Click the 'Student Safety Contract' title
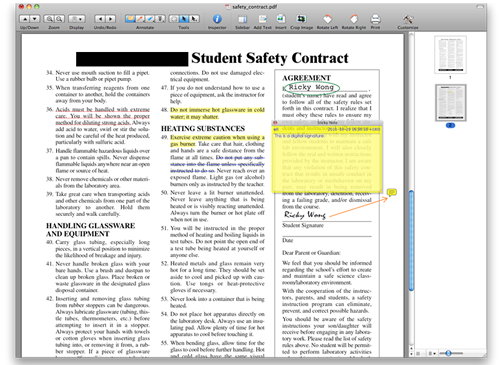 pos(270,58)
